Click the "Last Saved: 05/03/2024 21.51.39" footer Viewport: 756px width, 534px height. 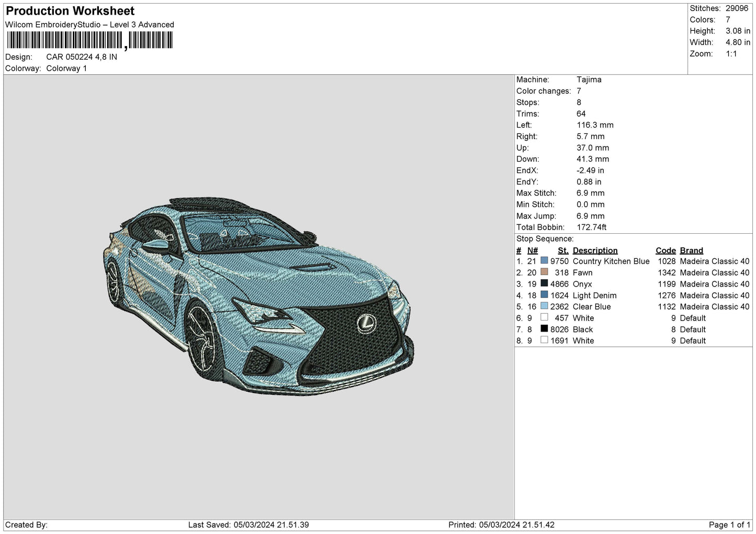tap(249, 525)
